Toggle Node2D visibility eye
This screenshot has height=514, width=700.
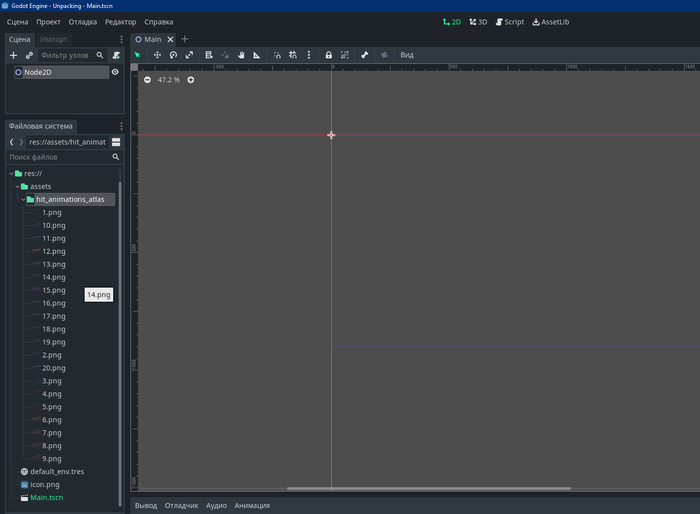115,72
